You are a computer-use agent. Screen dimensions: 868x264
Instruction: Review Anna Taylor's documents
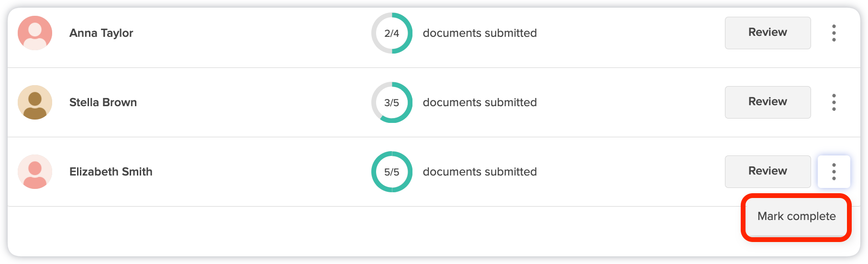pos(768,33)
